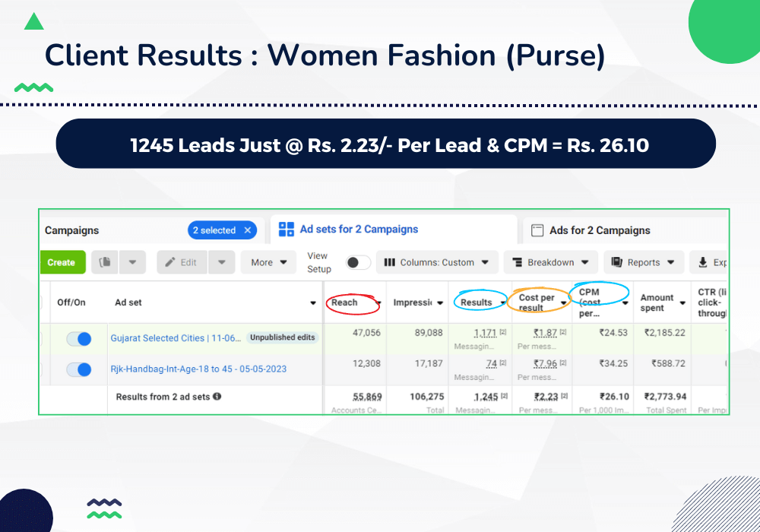This screenshot has height=532, width=760.
Task: Open the Reports dropdown menu
Action: point(643,262)
